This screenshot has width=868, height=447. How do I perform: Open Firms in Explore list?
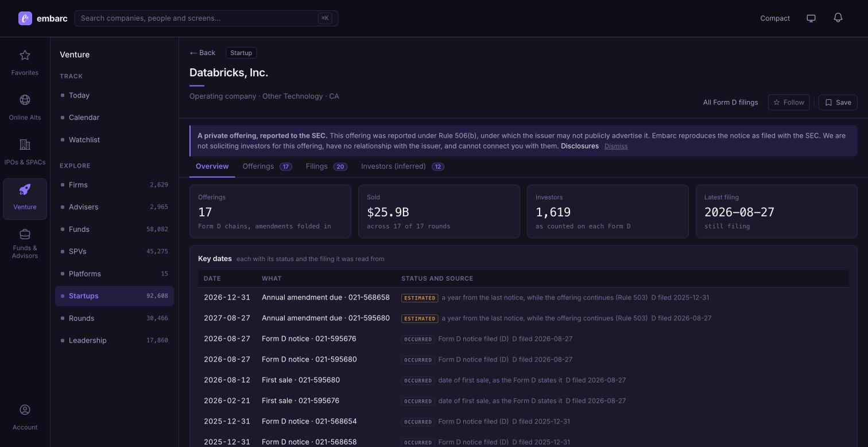tap(114, 185)
